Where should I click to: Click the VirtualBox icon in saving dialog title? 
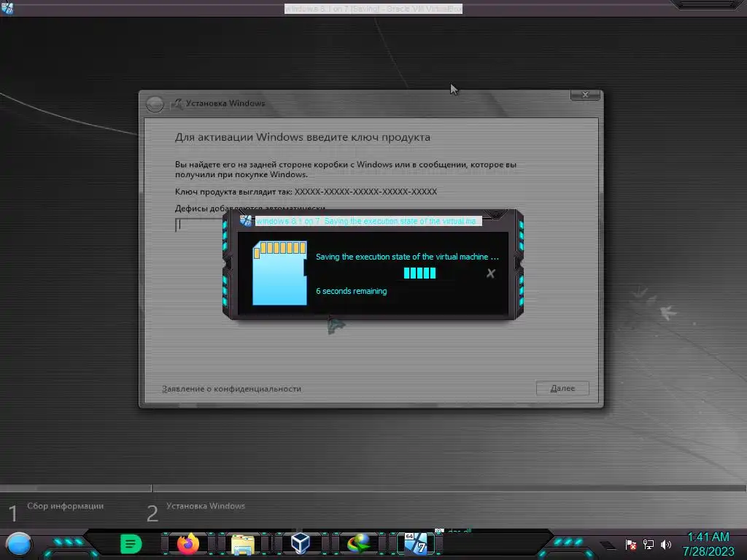click(246, 221)
